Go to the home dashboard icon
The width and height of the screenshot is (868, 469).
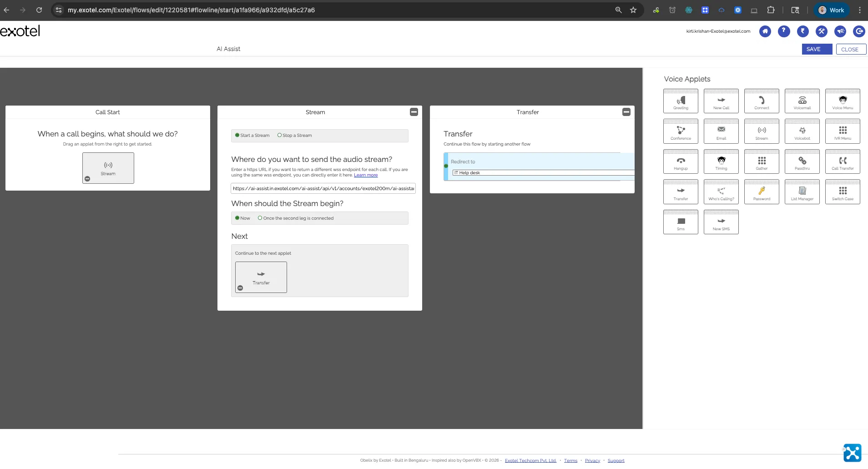(x=765, y=31)
